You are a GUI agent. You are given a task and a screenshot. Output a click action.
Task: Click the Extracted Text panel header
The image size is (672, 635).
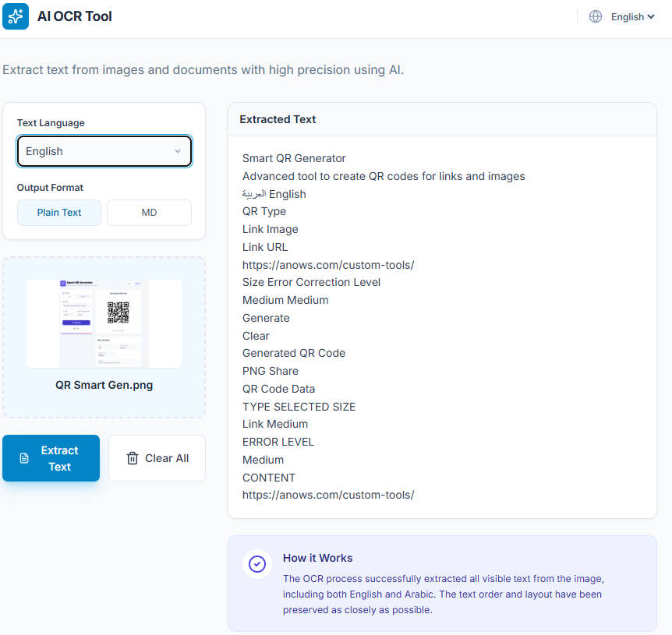point(278,119)
